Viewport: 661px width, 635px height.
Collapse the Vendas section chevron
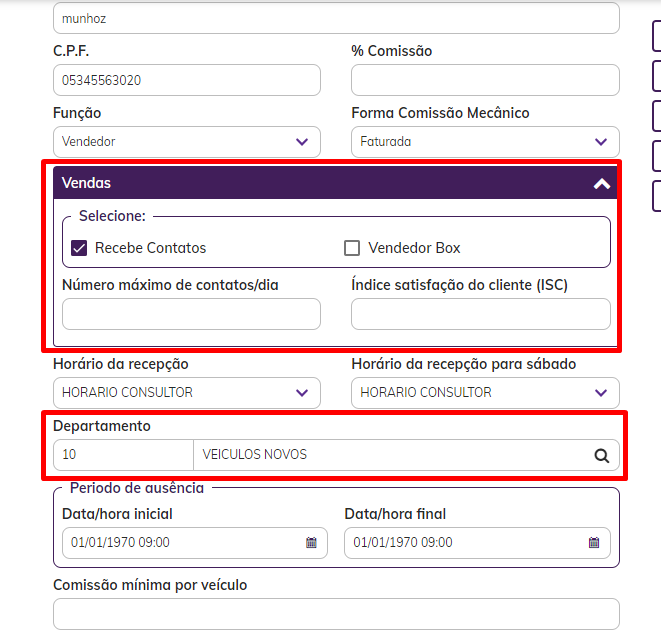coord(601,183)
